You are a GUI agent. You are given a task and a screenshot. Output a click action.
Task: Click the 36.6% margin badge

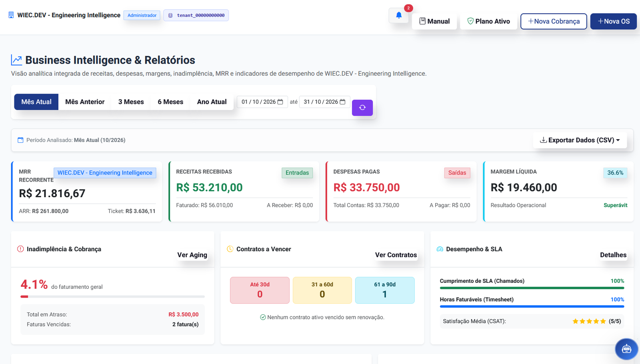point(615,173)
